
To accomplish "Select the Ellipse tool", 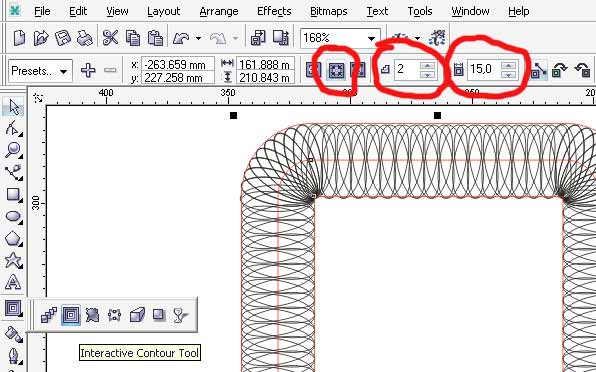I will [13, 216].
